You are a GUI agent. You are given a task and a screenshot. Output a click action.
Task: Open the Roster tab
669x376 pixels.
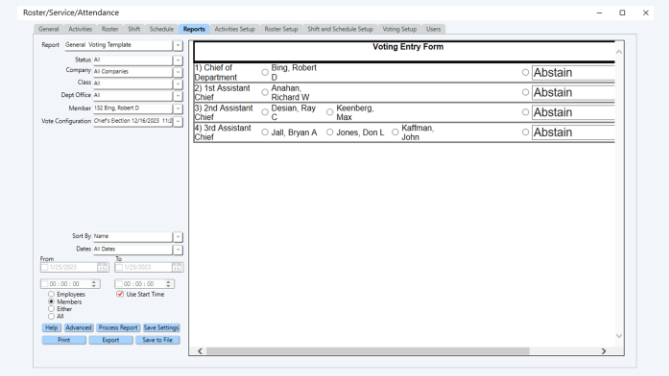tap(110, 29)
